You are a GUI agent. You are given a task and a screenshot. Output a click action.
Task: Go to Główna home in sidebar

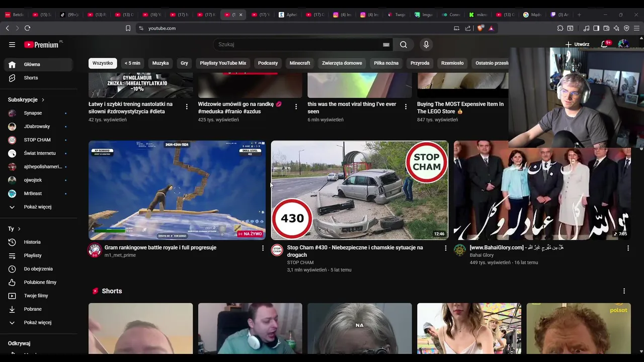pyautogui.click(x=39, y=64)
